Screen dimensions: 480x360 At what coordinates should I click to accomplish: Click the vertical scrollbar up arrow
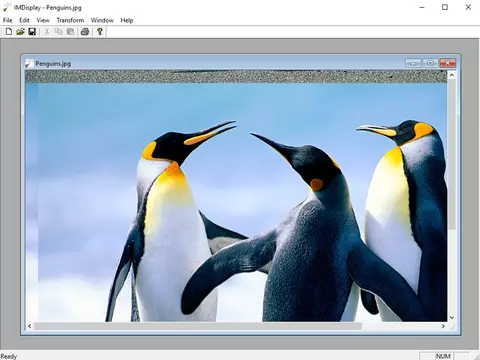tap(452, 75)
